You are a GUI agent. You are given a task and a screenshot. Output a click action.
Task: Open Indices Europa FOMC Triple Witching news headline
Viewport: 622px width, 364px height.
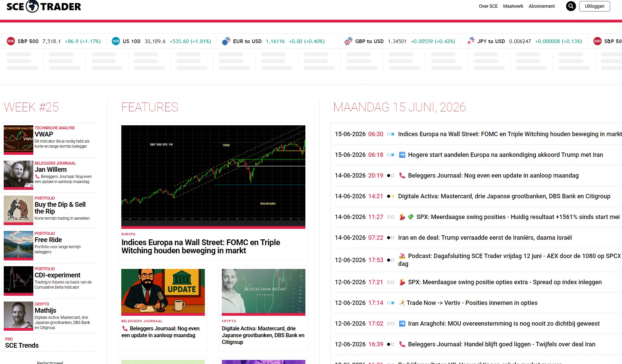(x=510, y=134)
